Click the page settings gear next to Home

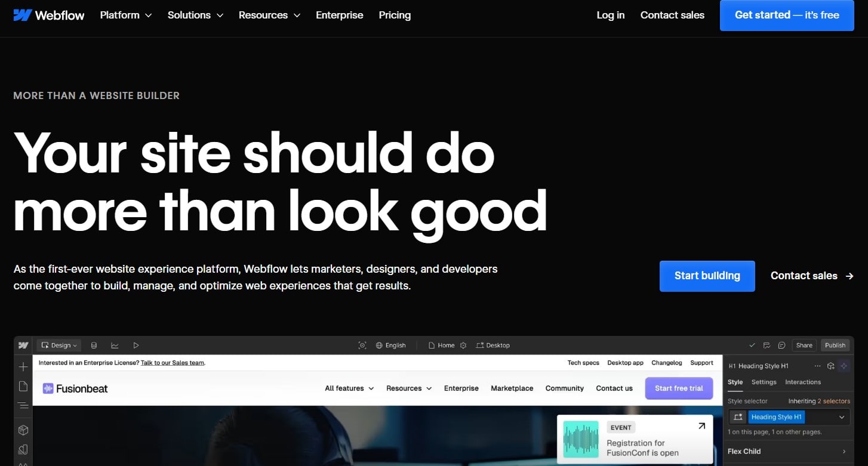tap(463, 345)
